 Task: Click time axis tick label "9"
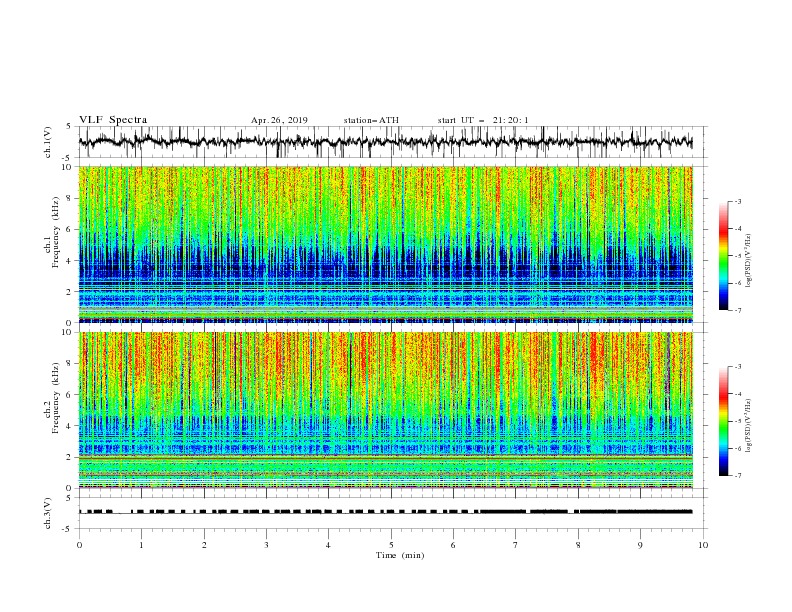640,545
